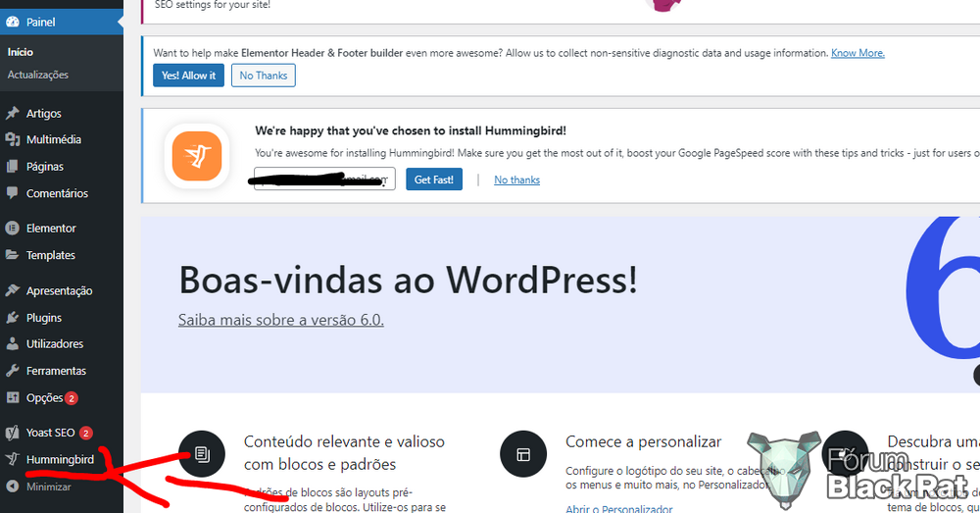
Task: Open the Início submenu entry
Action: tap(20, 52)
